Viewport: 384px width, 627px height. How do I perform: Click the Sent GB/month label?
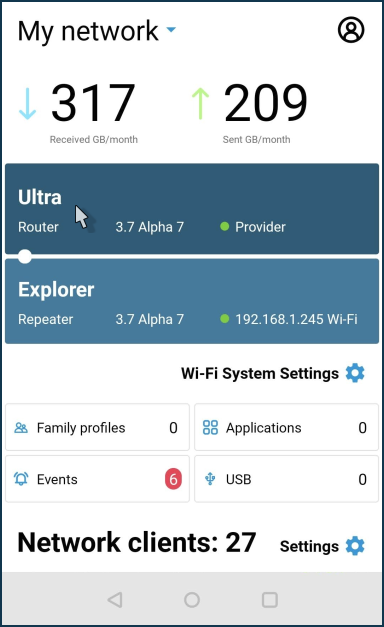tap(256, 140)
